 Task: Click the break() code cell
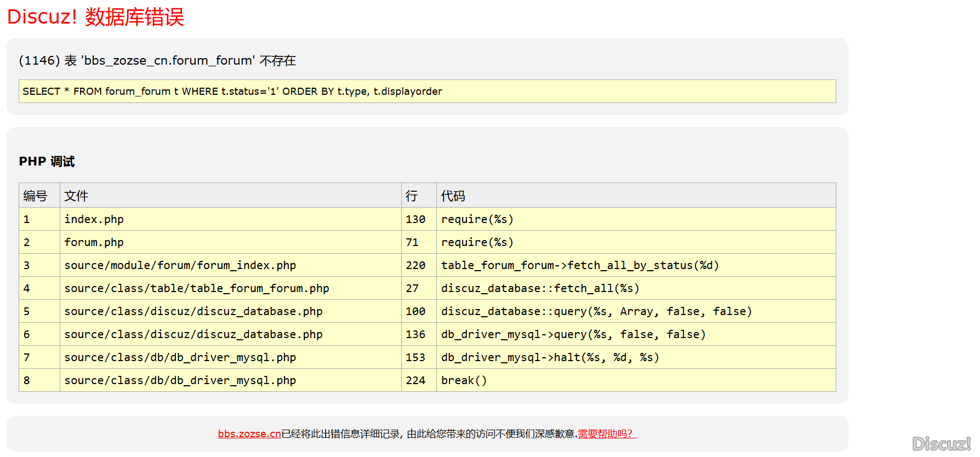464,380
